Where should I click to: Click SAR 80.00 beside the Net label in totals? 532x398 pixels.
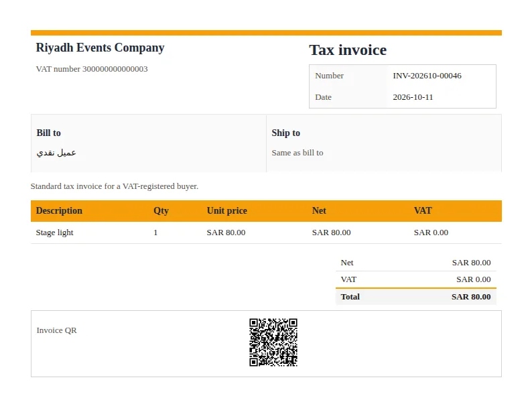471,263
